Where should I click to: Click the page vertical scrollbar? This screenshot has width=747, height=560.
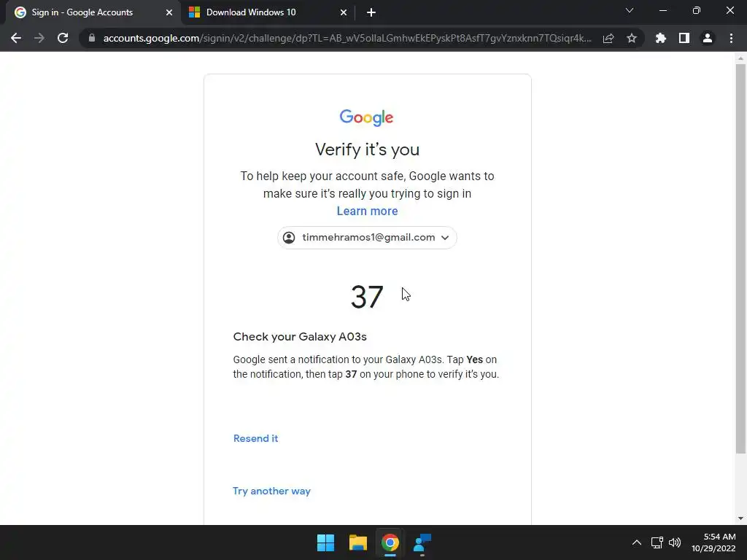pyautogui.click(x=740, y=259)
